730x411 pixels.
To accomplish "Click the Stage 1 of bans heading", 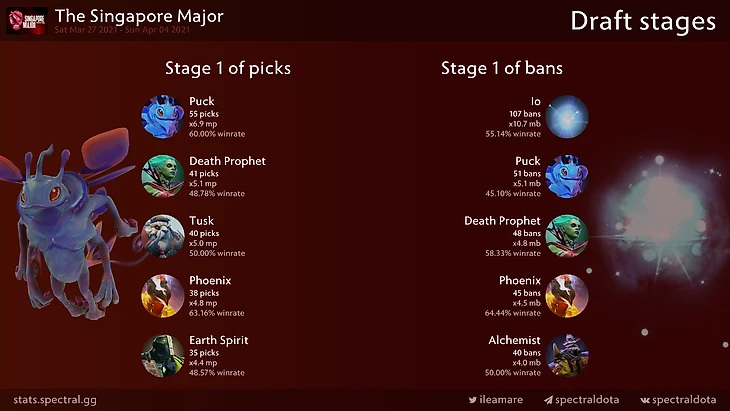I will pyautogui.click(x=502, y=69).
